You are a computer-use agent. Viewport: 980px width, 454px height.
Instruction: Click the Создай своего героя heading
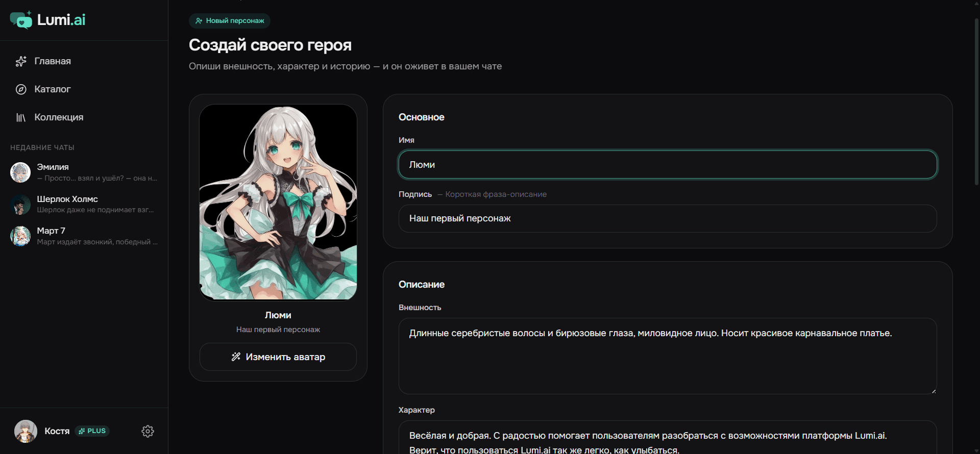(270, 45)
